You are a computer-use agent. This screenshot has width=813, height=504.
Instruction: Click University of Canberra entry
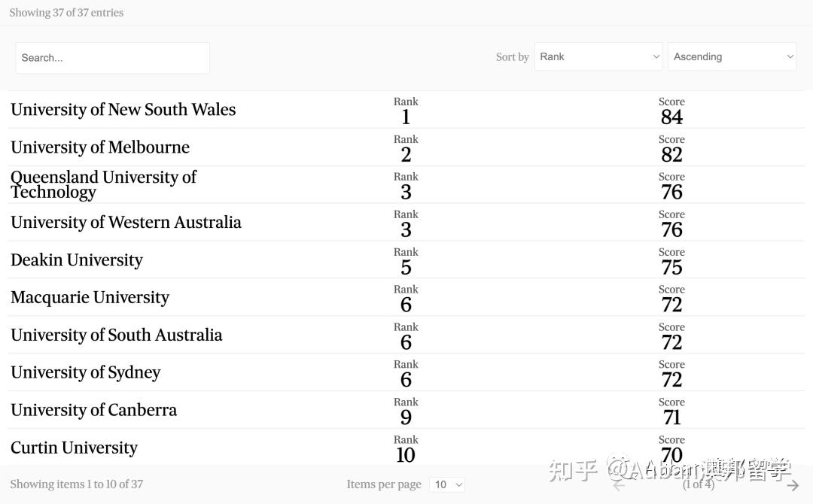click(93, 411)
